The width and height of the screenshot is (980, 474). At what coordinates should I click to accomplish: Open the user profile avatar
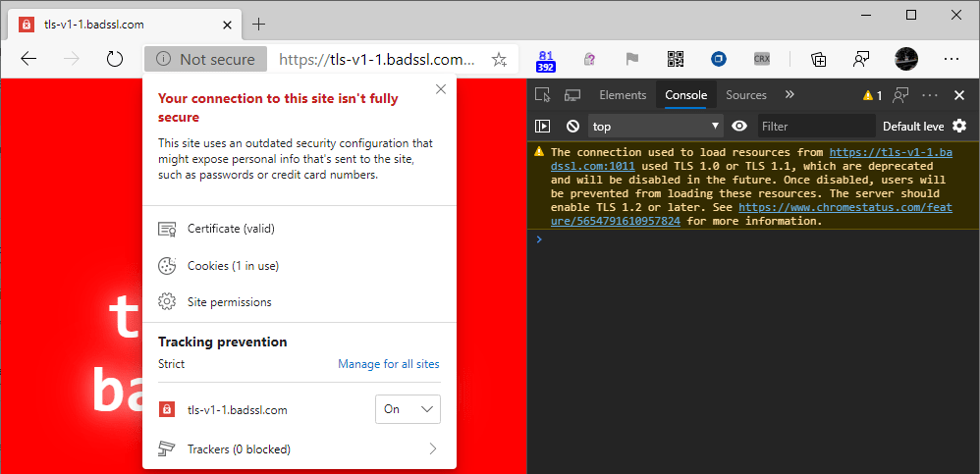click(x=906, y=59)
